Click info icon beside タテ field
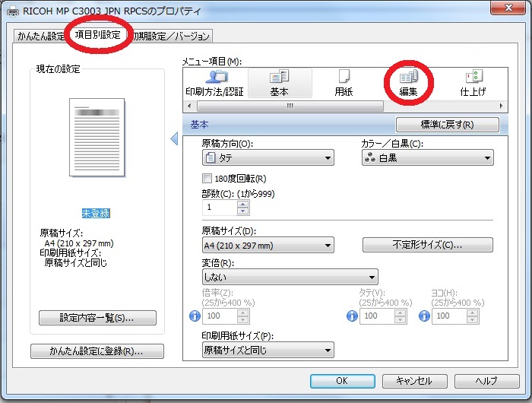This screenshot has width=532, height=403. [x=352, y=316]
